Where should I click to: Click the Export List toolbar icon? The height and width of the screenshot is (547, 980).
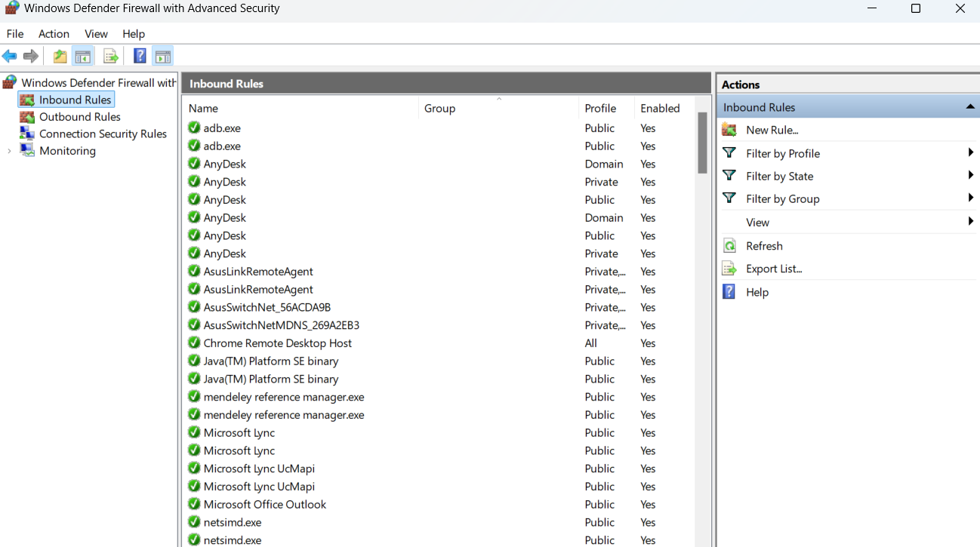point(110,55)
